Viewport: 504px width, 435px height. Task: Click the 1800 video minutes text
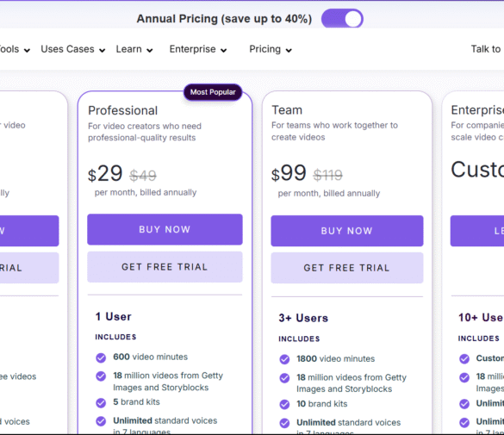(336, 359)
